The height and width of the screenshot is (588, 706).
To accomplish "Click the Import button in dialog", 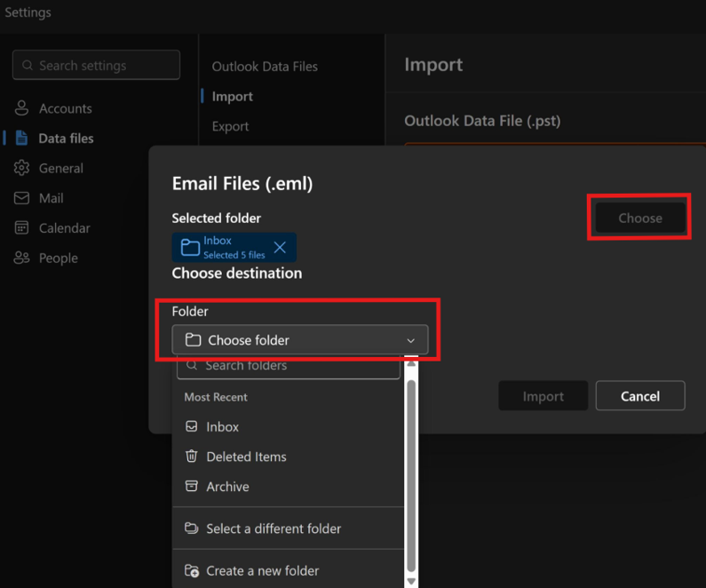I will pyautogui.click(x=543, y=396).
